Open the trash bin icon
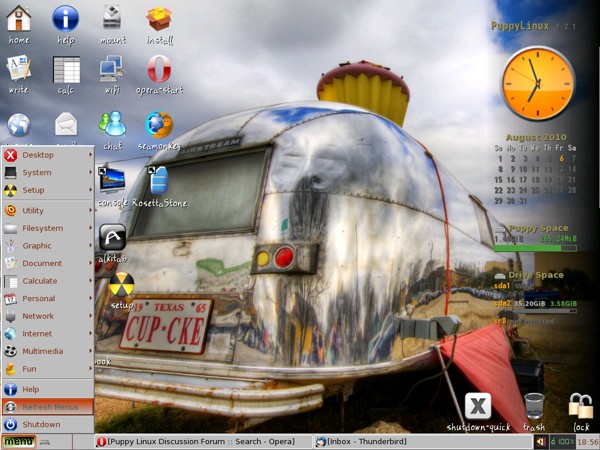The height and width of the screenshot is (450, 600). (x=534, y=406)
